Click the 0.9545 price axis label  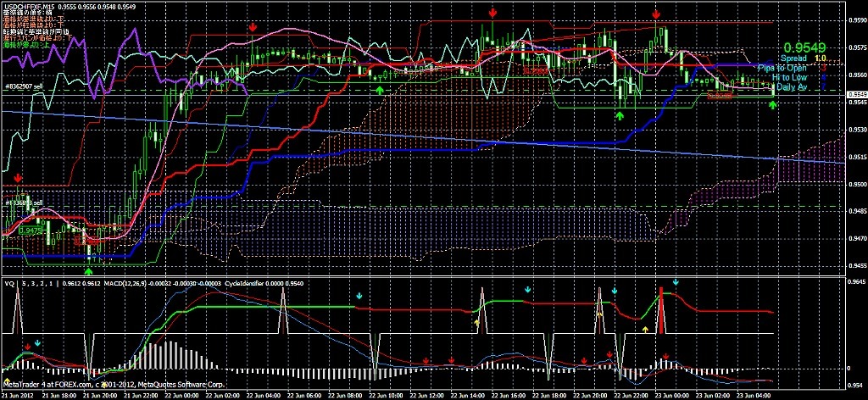pos(856,103)
